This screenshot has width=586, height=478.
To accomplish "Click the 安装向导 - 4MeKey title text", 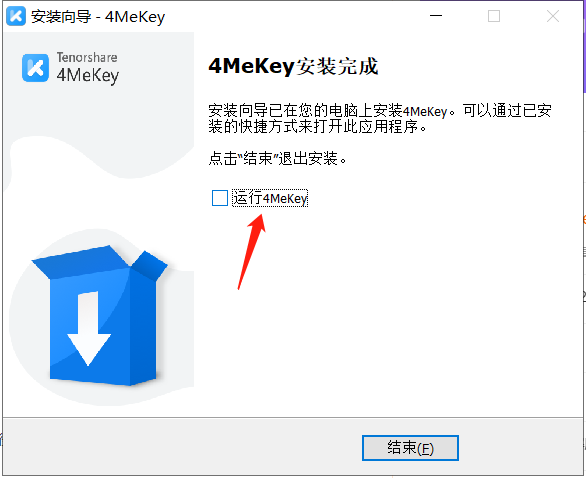I will pyautogui.click(x=98, y=17).
